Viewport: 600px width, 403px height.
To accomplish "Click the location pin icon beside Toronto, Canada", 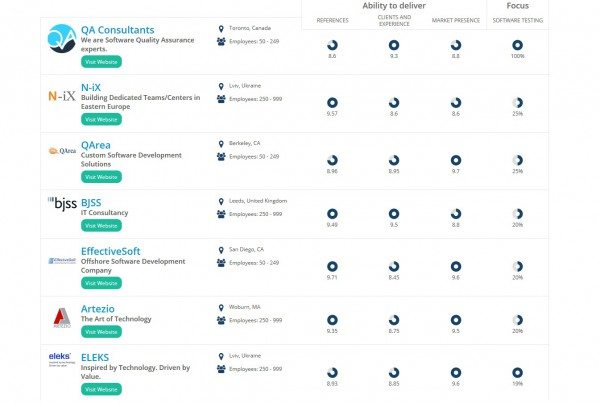I will (x=220, y=29).
